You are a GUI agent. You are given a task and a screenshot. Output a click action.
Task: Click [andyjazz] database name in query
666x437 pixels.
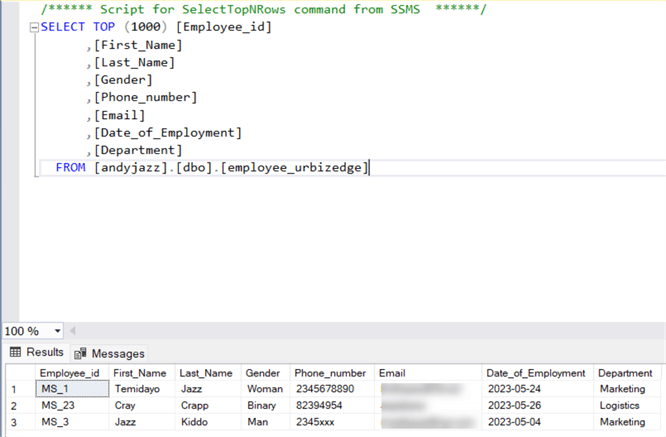[x=131, y=167]
